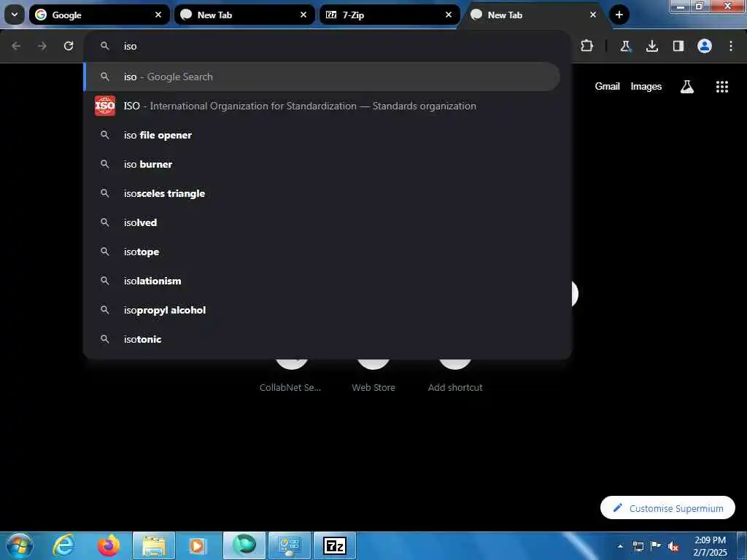The image size is (747, 560).
Task: Click Customise Supermium button
Action: 667,507
